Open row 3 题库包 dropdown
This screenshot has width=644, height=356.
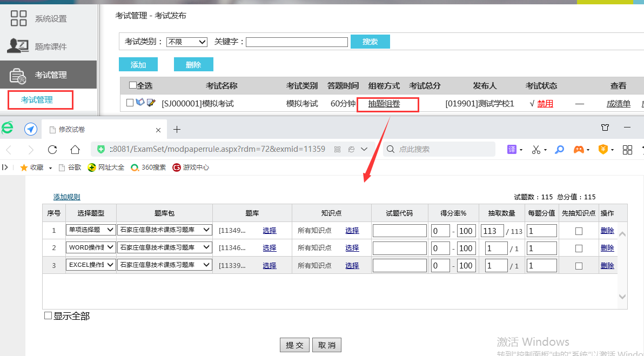click(165, 265)
